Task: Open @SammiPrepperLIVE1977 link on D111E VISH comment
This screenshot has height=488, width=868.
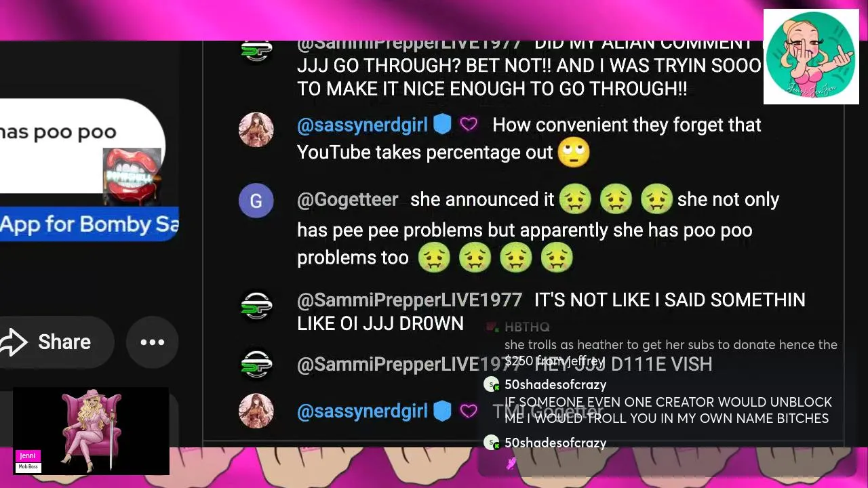Action: (410, 365)
